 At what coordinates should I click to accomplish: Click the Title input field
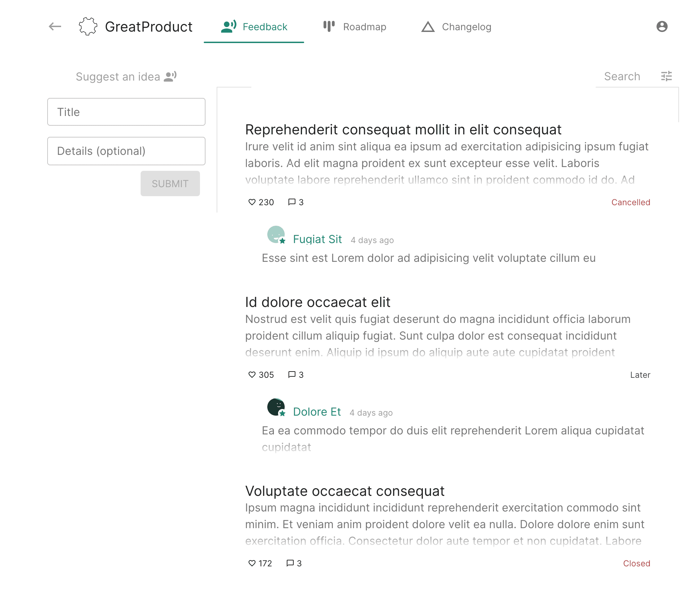point(126,112)
